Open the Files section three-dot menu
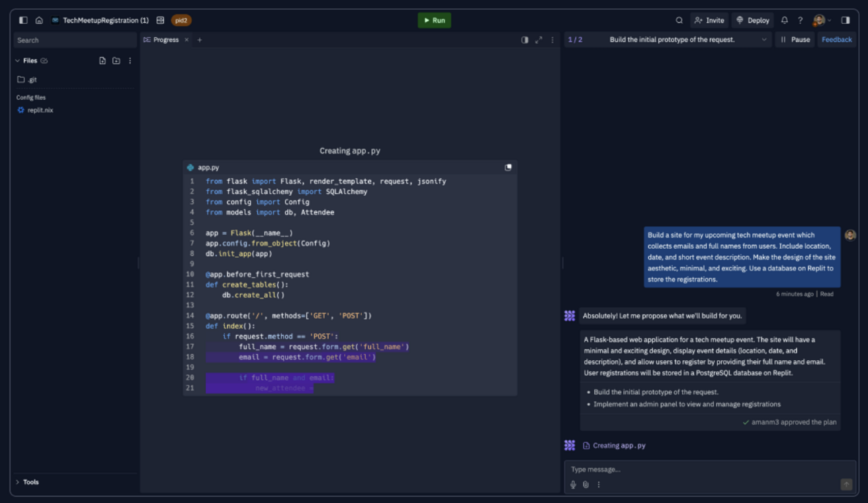The height and width of the screenshot is (503, 868). click(130, 60)
